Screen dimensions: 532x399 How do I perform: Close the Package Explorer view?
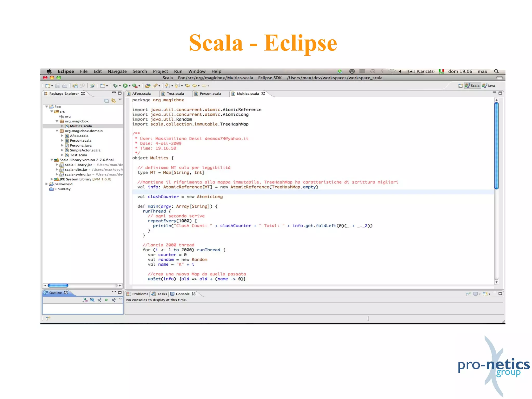click(x=83, y=94)
